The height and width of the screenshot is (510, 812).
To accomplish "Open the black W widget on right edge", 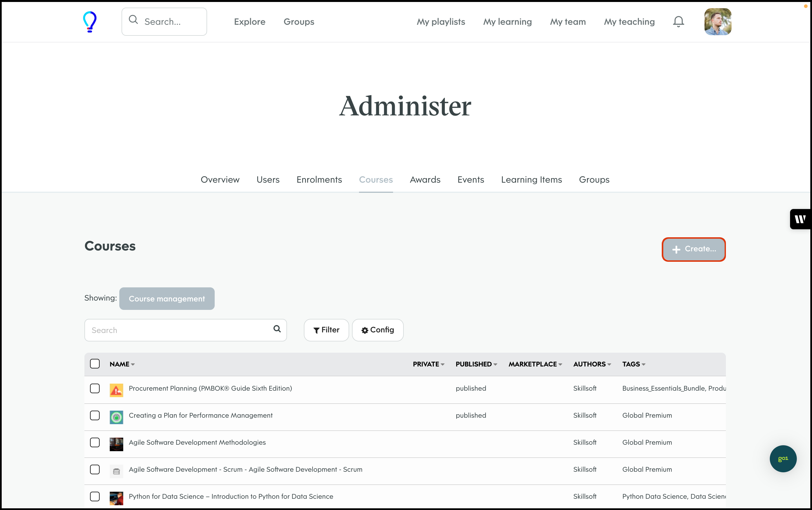I will 800,219.
